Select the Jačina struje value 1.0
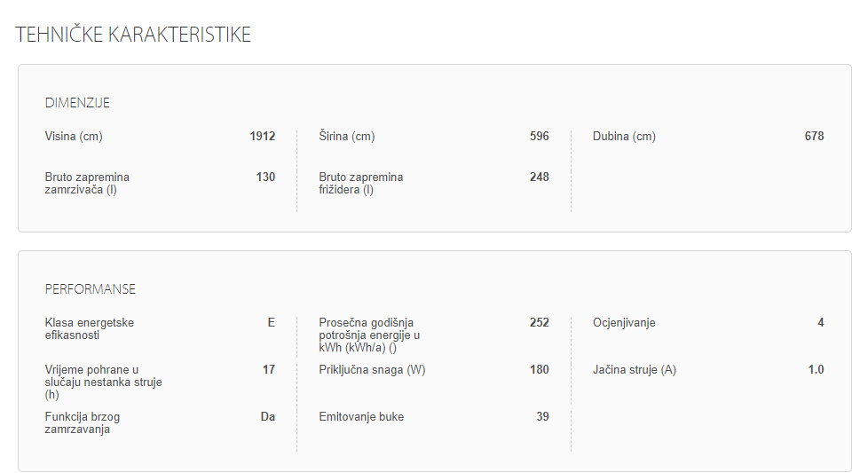The height and width of the screenshot is (473, 868). coord(816,370)
